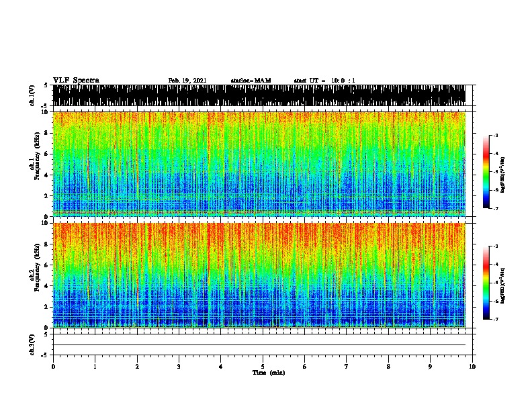Click the "station=MAM" header label
The image size is (532, 411).
pyautogui.click(x=251, y=81)
